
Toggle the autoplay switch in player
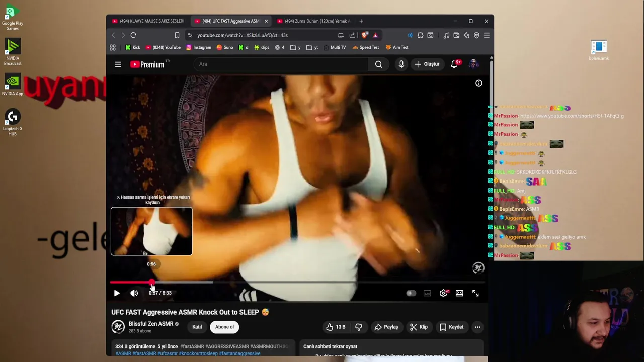[411, 293]
